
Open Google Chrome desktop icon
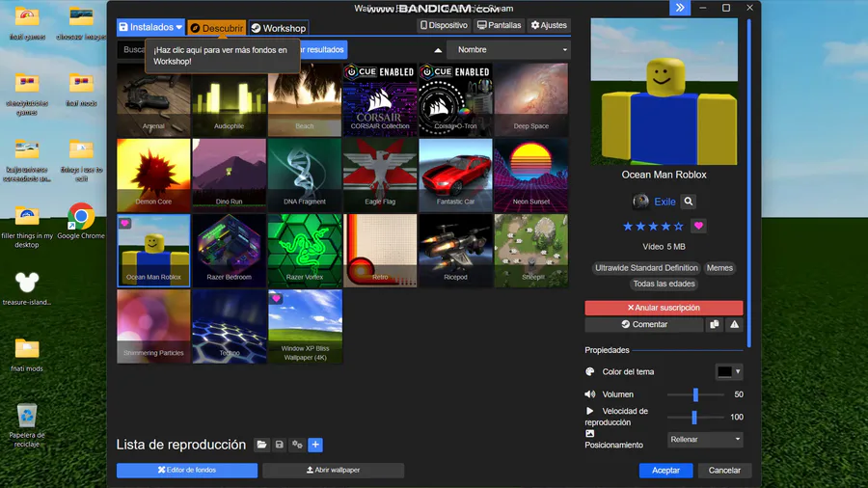[81, 221]
